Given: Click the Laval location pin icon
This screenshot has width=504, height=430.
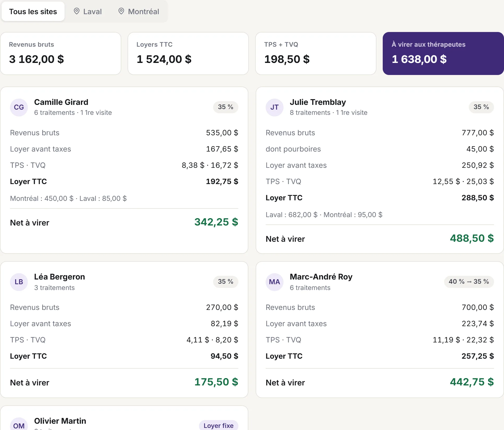Looking at the screenshot, I should [x=76, y=11].
